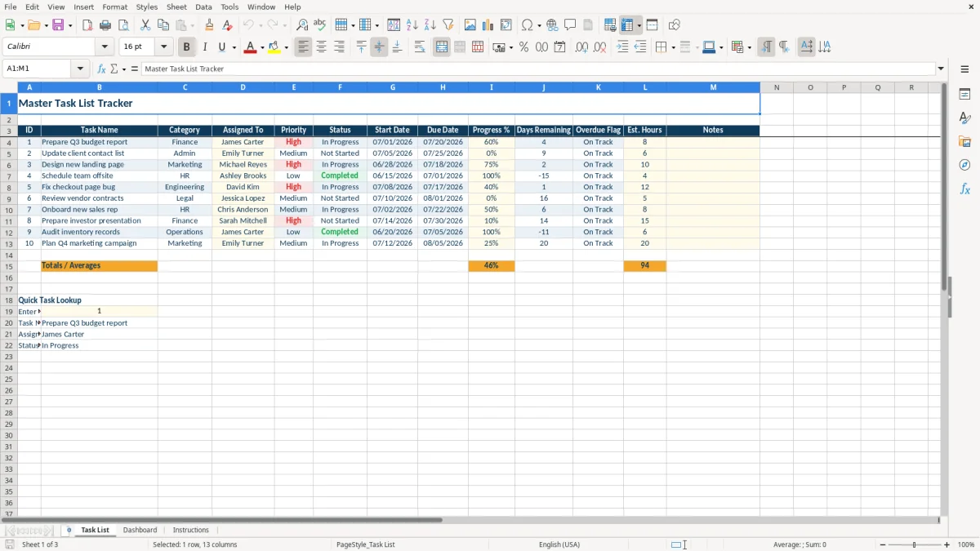Switch to the Dashboard sheet tab
This screenshot has height=551, width=980.
(x=140, y=530)
